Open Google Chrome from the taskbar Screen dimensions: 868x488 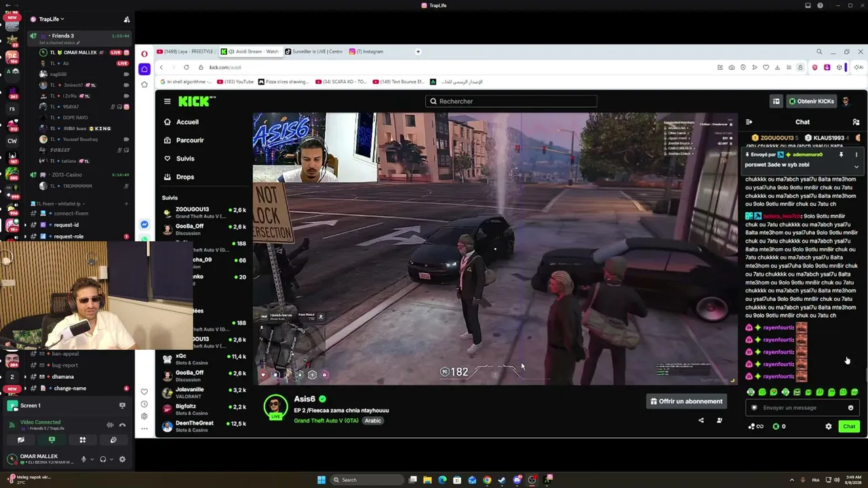tap(487, 480)
